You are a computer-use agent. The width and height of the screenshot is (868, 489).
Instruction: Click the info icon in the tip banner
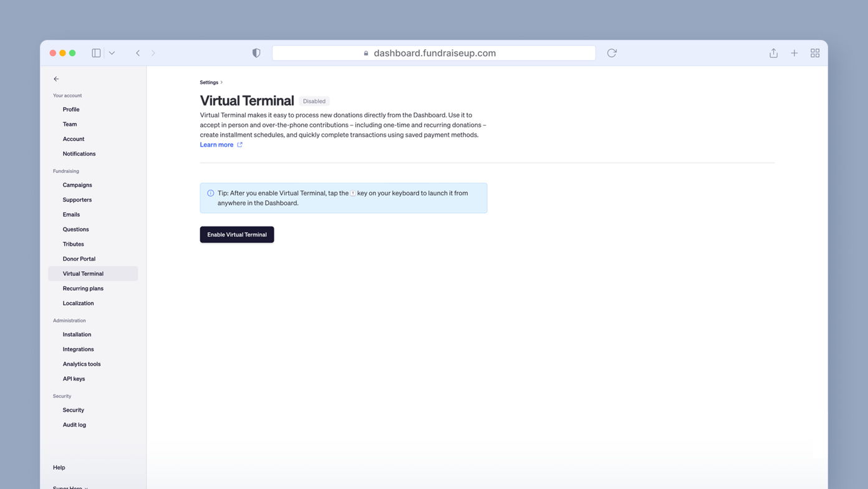click(x=210, y=193)
